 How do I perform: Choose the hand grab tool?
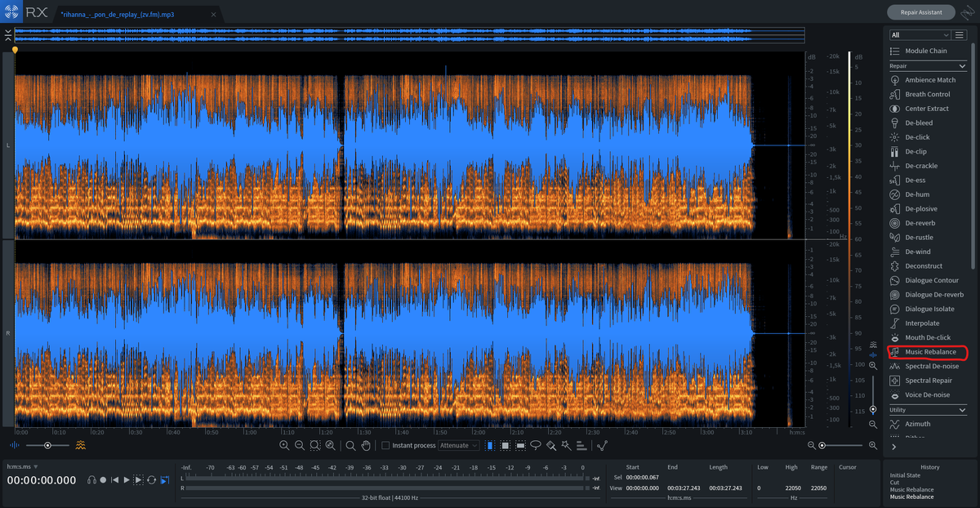pos(366,445)
